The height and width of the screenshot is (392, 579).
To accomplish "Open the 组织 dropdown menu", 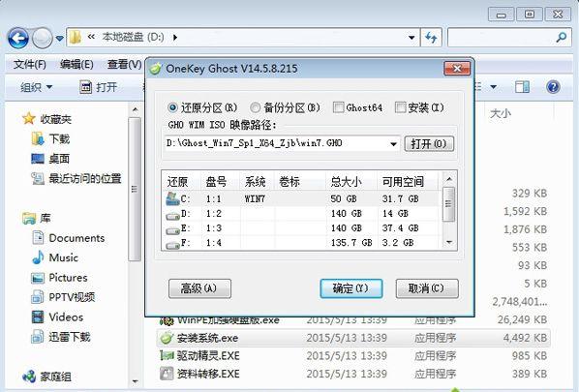I will pyautogui.click(x=36, y=87).
